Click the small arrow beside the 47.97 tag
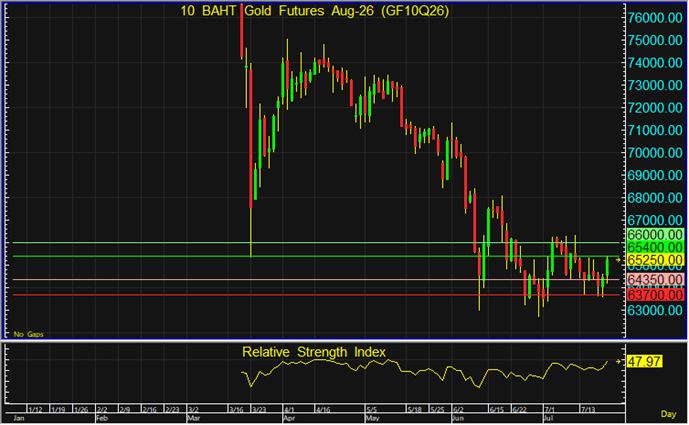This screenshot has height=425, width=689. click(618, 362)
